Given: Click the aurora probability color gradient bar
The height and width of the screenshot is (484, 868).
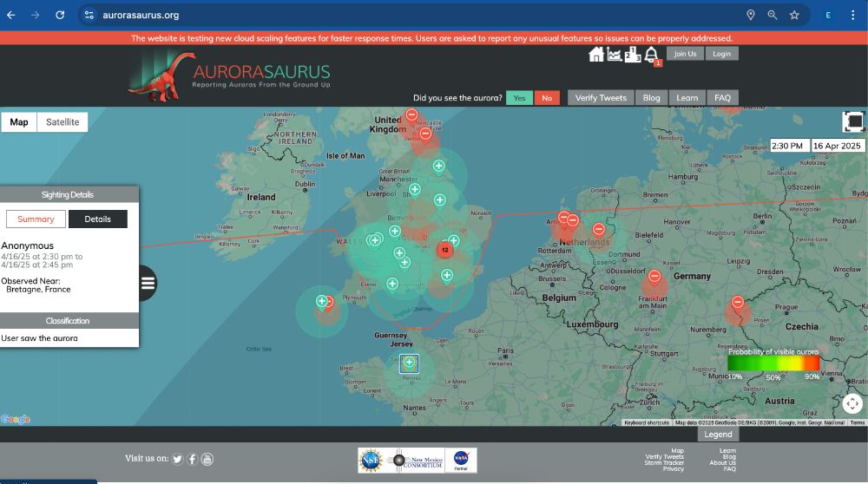Looking at the screenshot, I should (773, 364).
